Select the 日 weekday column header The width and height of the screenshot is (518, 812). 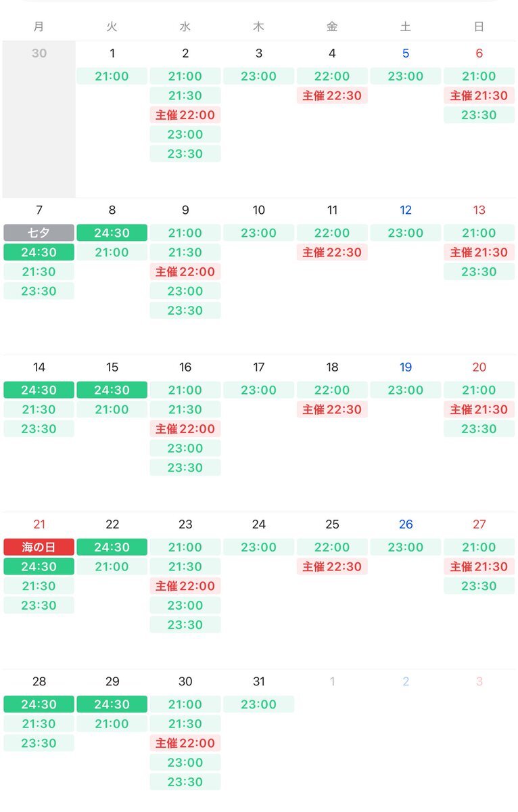click(479, 26)
